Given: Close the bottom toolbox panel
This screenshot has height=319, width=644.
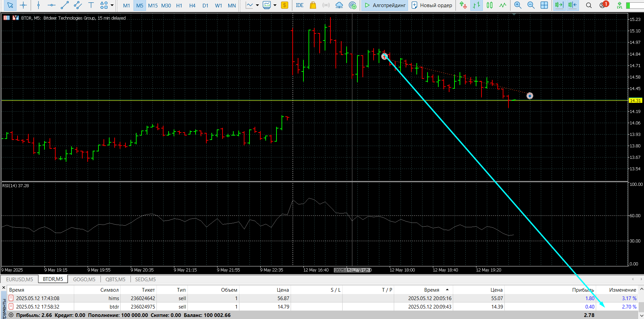Looking at the screenshot, I should (4, 288).
